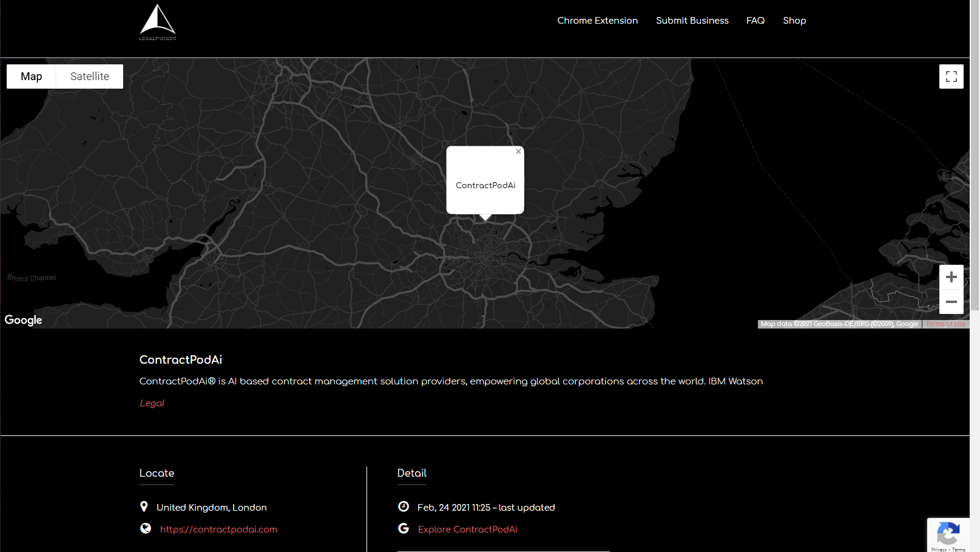Image resolution: width=980 pixels, height=552 pixels.
Task: Click Bristol Channel map label
Action: (x=32, y=278)
